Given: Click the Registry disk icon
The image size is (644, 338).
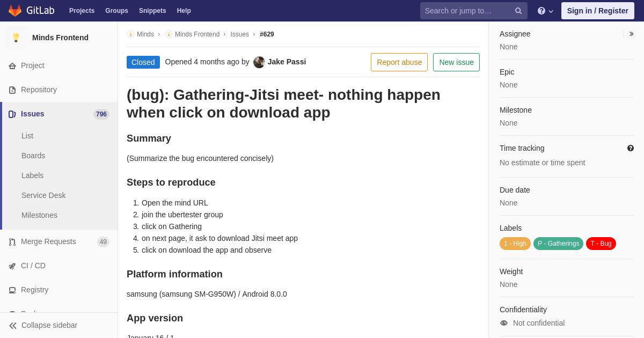Looking at the screenshot, I should tap(12, 290).
